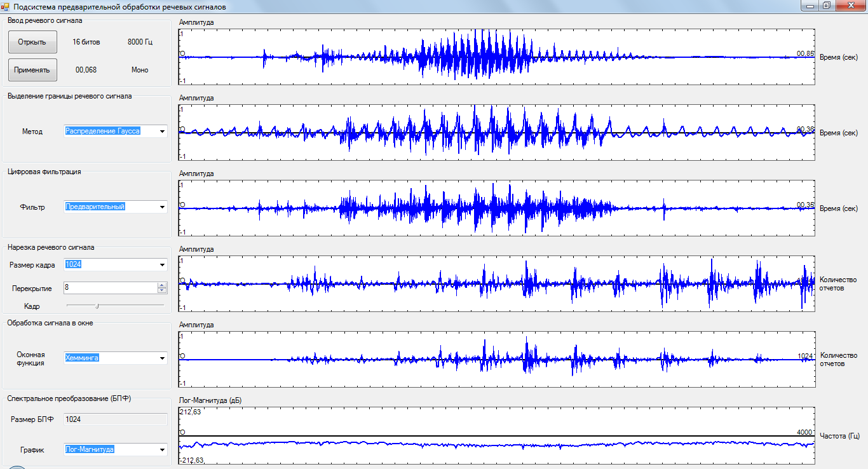Click the '8000 Гц' sampling rate label
Screen dimensions: 868x469
[140, 42]
